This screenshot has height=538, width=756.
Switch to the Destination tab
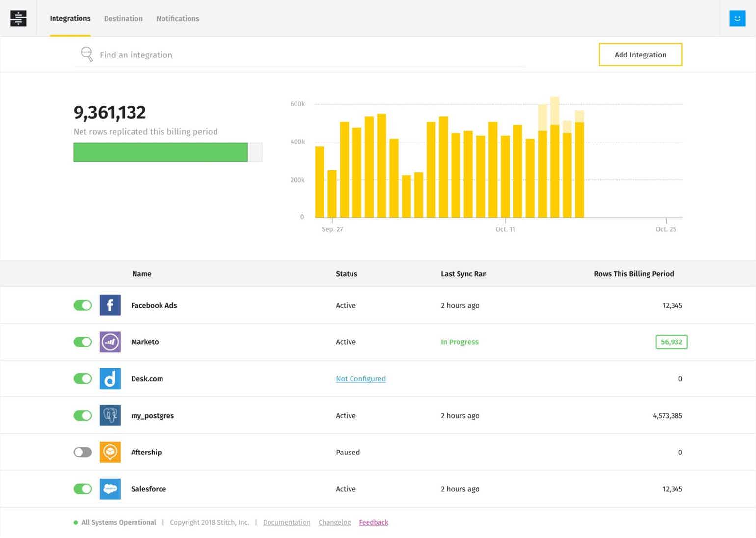(123, 18)
